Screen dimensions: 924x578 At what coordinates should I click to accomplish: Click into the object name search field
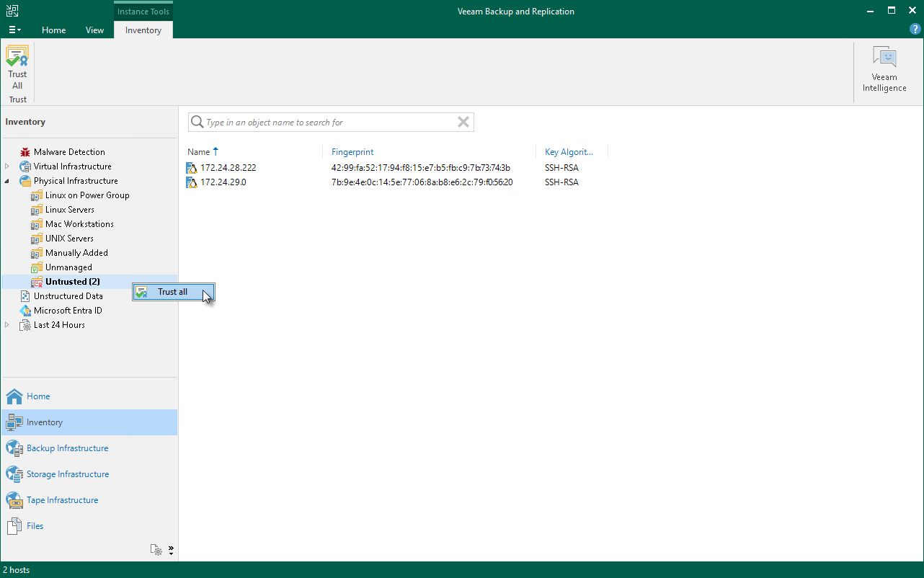330,123
